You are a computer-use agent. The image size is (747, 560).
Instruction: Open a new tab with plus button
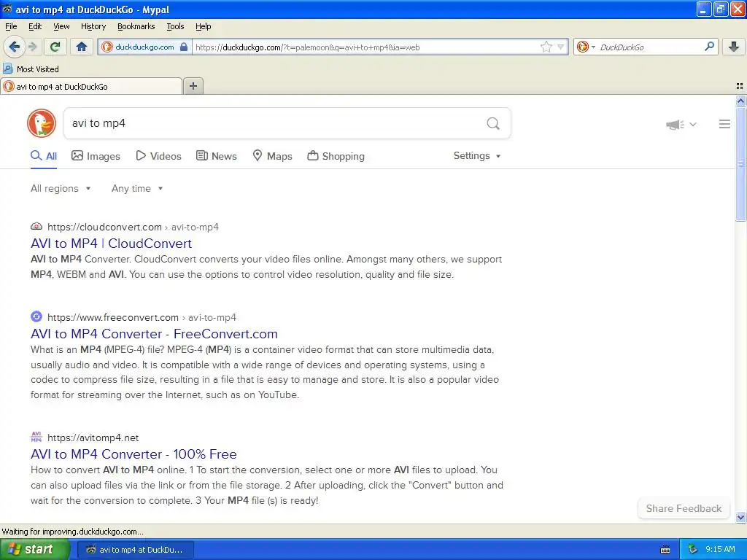[x=193, y=86]
